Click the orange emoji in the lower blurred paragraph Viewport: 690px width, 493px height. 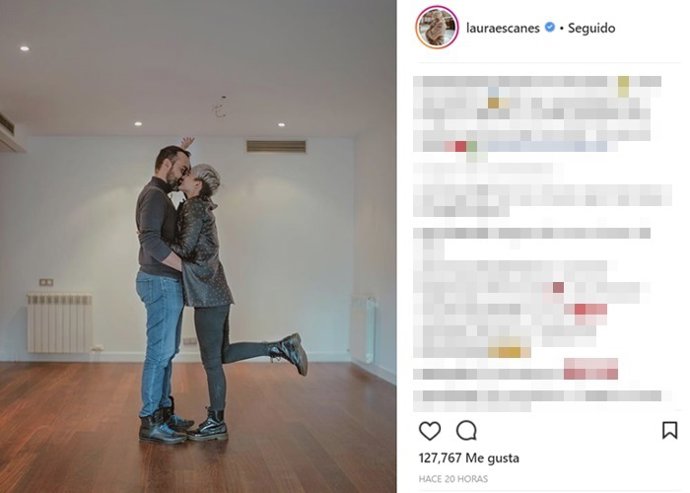coord(510,352)
